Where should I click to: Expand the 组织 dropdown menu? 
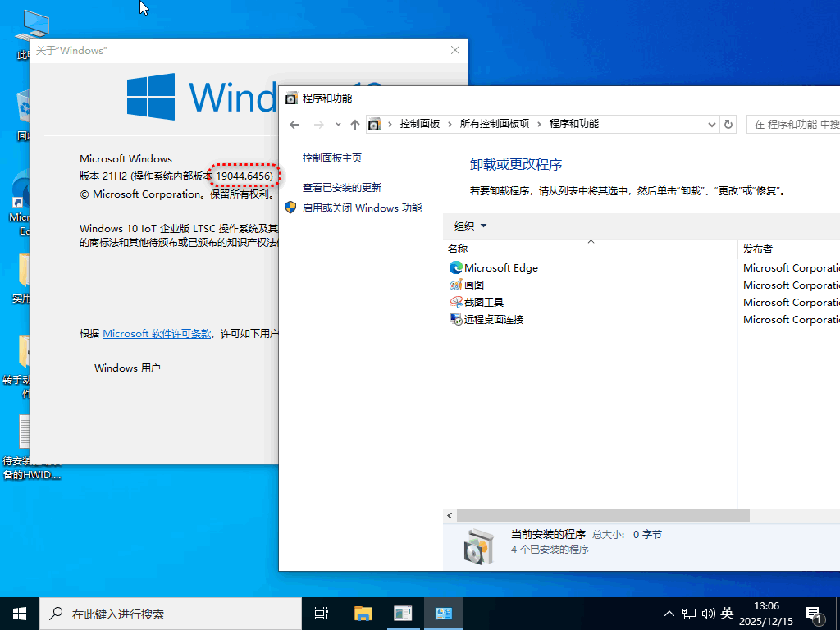point(471,226)
